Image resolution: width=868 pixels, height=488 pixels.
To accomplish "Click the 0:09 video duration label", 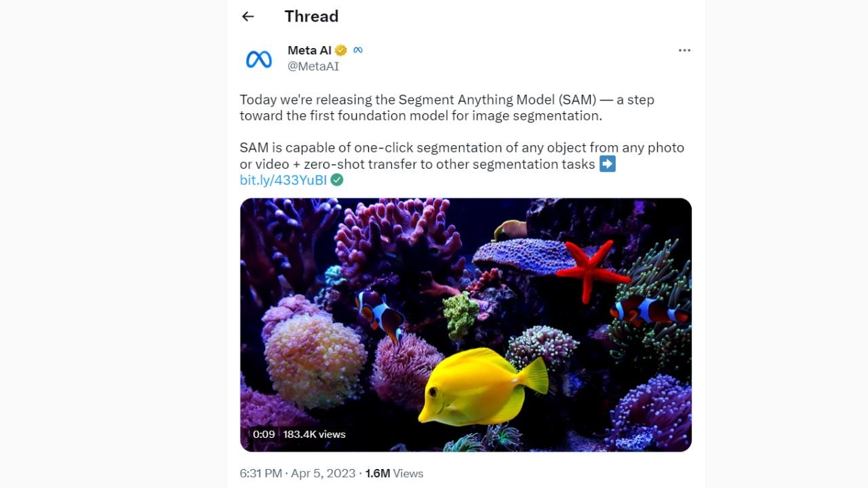I will pos(264,434).
